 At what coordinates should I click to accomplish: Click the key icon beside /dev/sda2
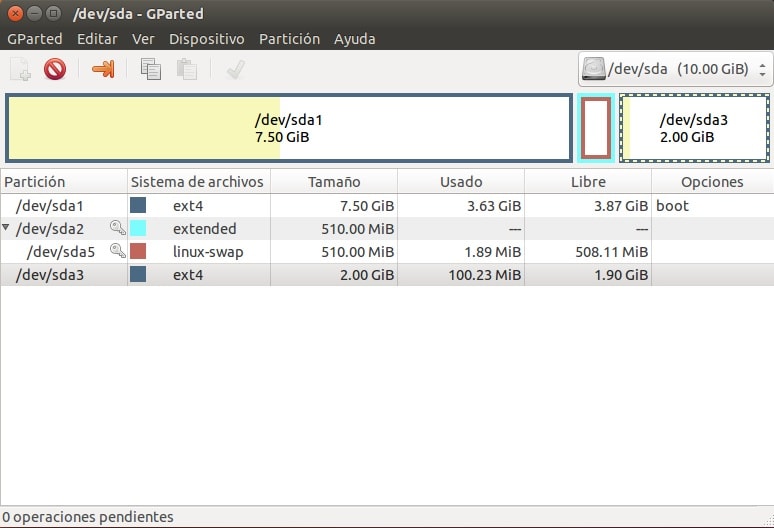117,228
